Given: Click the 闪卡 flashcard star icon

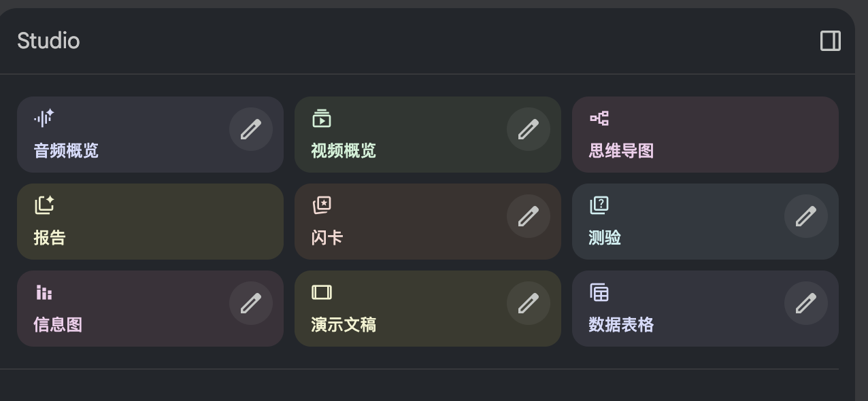Looking at the screenshot, I should tap(321, 205).
